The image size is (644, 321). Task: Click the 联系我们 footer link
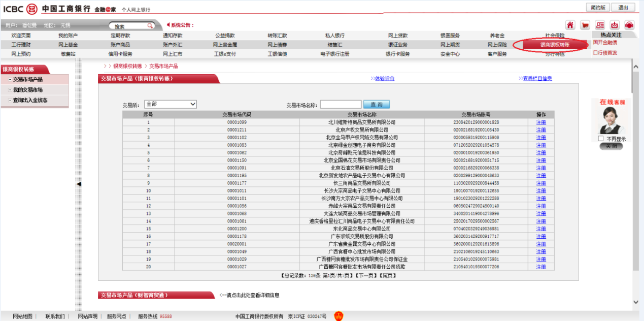[x=55, y=316]
